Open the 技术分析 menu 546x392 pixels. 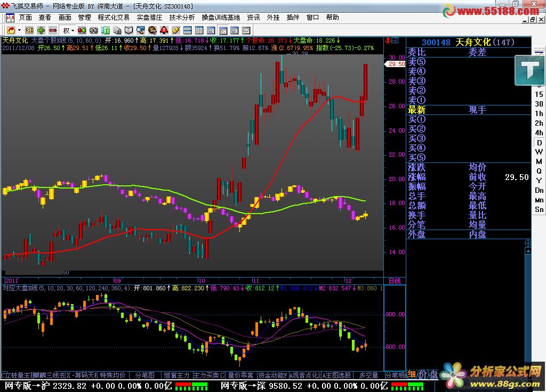point(182,18)
